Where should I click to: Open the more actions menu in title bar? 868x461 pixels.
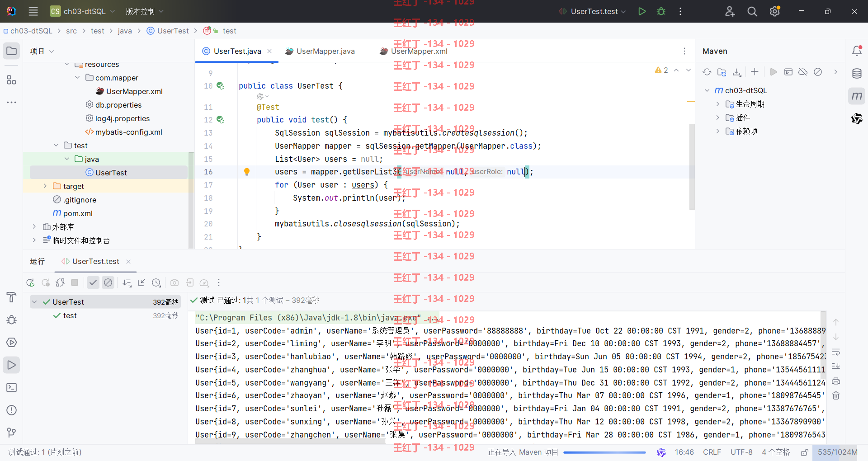coord(680,11)
